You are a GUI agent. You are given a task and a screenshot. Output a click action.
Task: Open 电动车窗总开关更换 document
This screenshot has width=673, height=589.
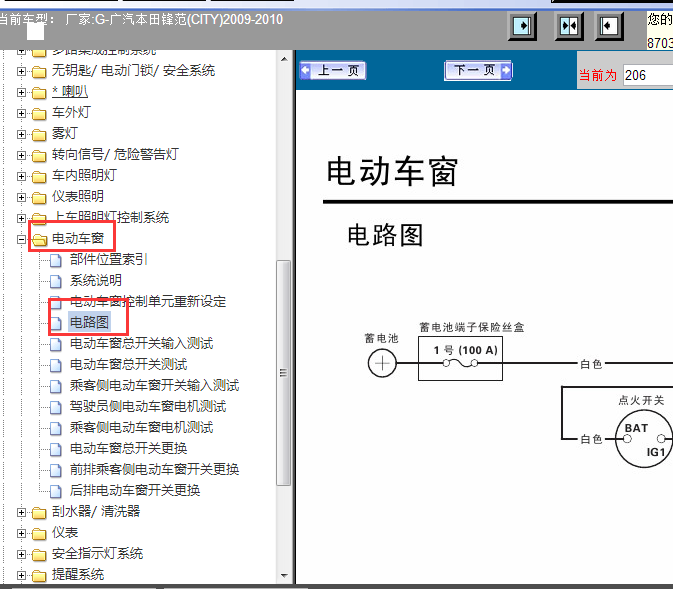click(128, 449)
